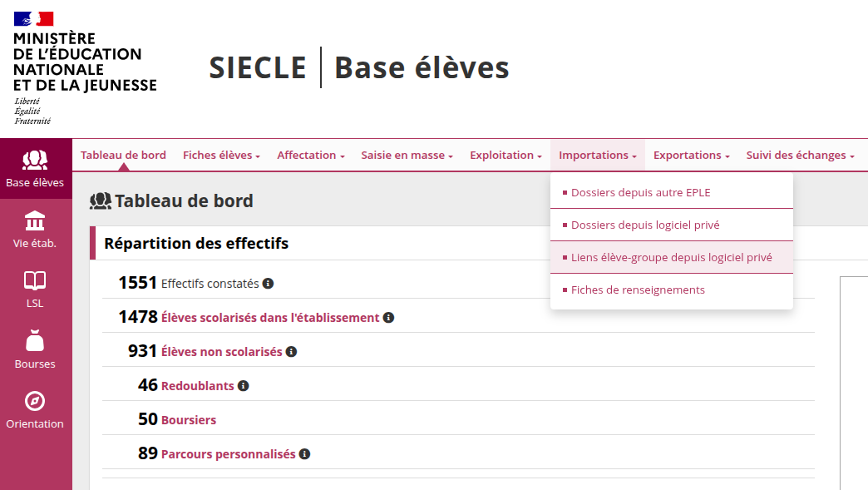Screen dimensions: 868x490
Task: Select Fiches de renseignements menu entry
Action: (x=638, y=290)
